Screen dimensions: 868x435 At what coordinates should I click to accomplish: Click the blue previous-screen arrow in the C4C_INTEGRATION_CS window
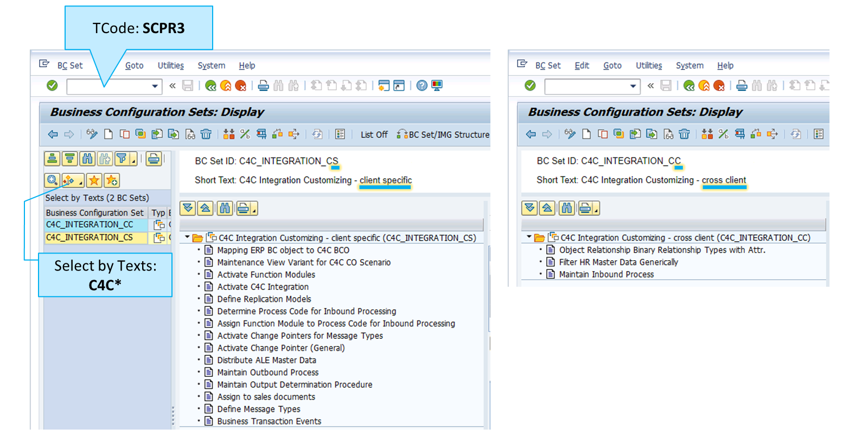[53, 134]
